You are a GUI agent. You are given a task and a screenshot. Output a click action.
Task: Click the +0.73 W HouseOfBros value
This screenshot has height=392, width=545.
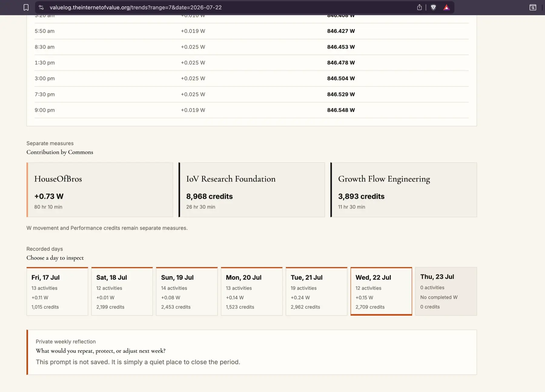click(x=49, y=196)
